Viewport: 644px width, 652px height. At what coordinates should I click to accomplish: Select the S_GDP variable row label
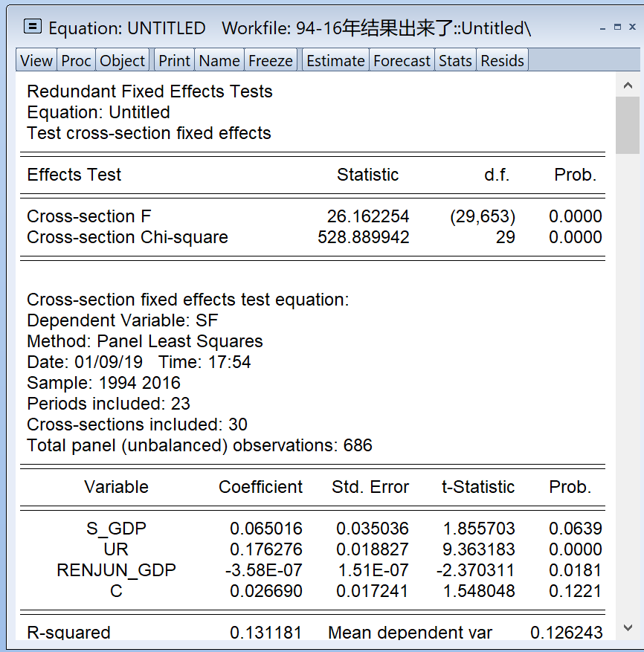click(116, 529)
